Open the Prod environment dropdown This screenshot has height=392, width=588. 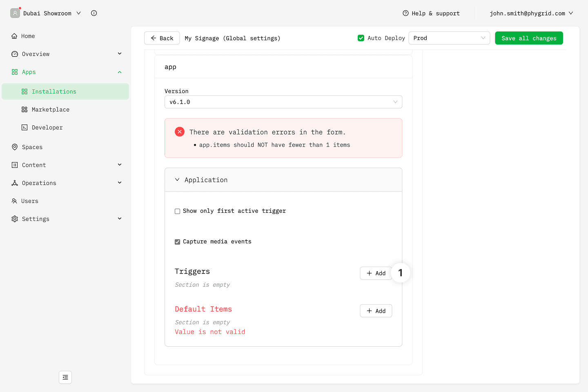pos(449,38)
